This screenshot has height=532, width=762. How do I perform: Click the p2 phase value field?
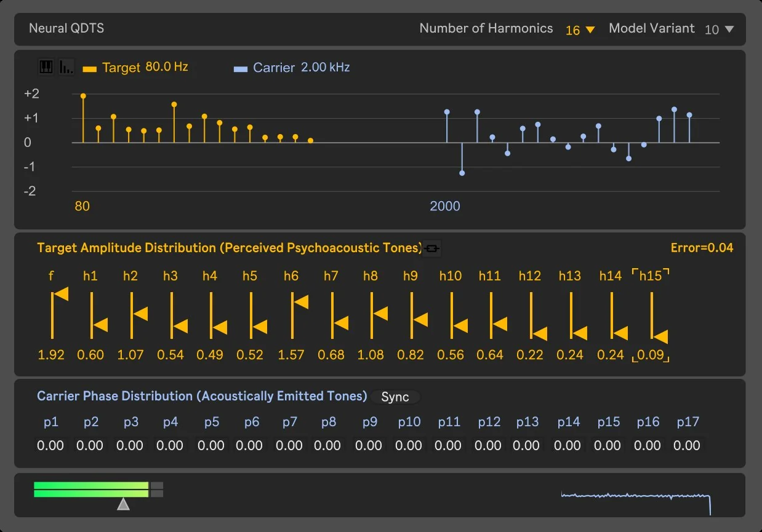[x=90, y=446]
